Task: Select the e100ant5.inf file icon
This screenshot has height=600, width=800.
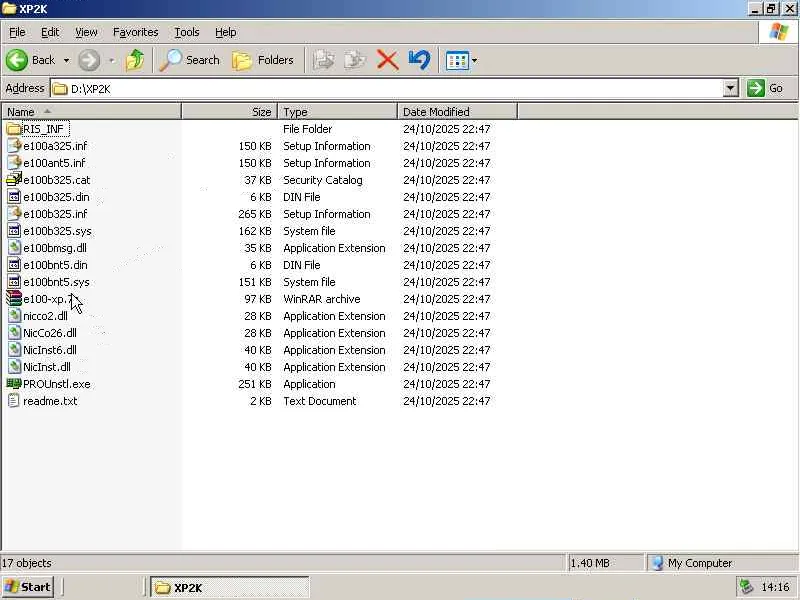Action: (14, 163)
